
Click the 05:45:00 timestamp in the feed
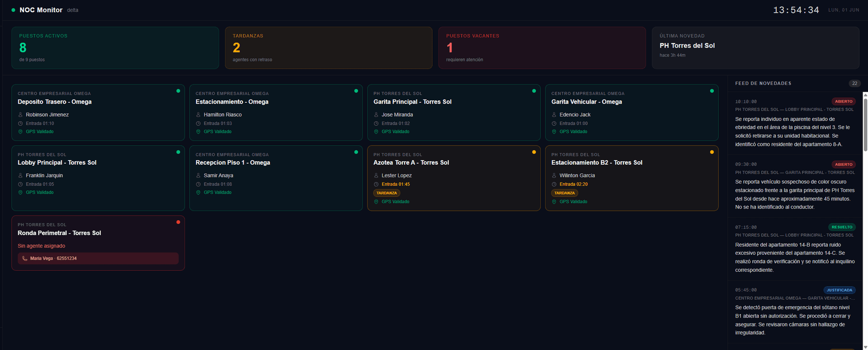click(746, 290)
